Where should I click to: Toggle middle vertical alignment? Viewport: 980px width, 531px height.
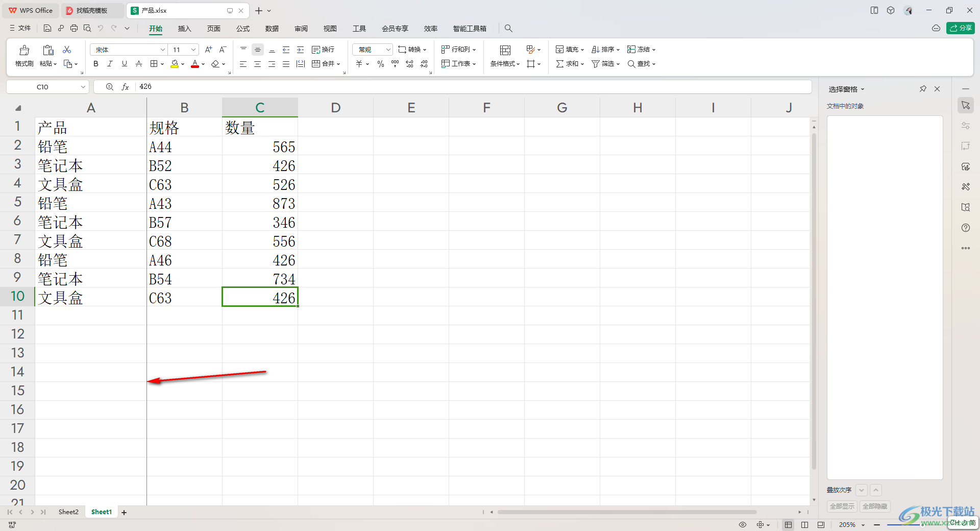[x=258, y=50]
